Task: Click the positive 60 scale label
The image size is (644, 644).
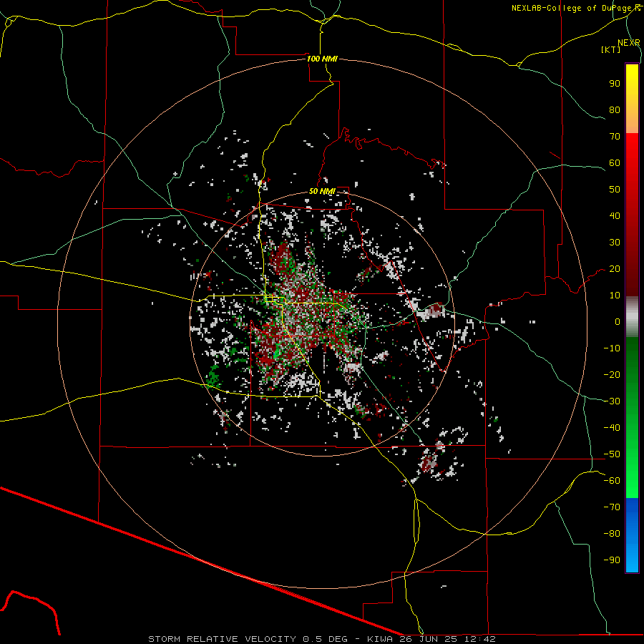Action: pyautogui.click(x=615, y=162)
